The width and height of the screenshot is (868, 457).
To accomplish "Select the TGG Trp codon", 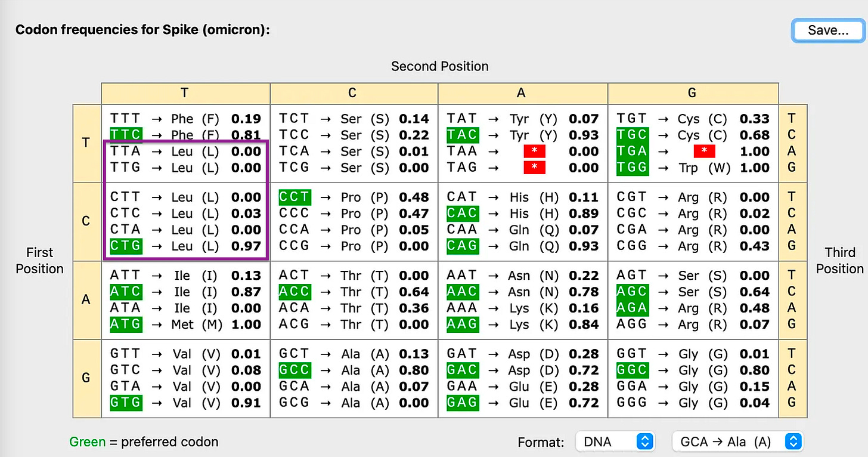I will tap(632, 168).
